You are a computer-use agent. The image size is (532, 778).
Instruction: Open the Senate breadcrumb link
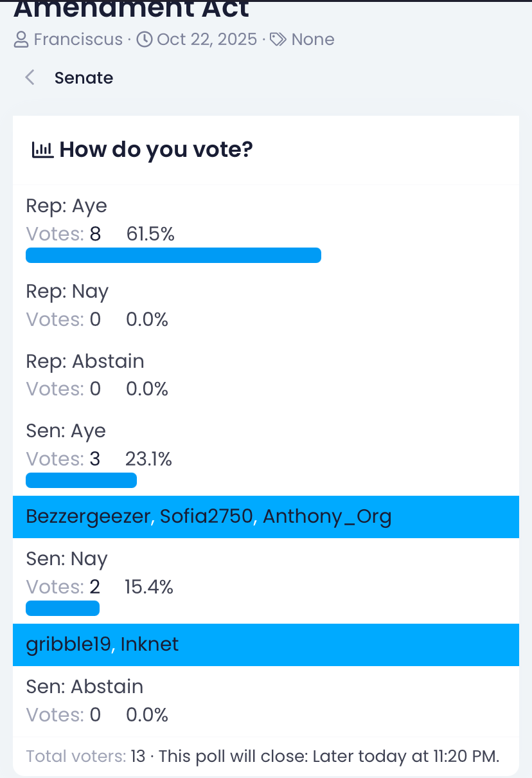[84, 78]
